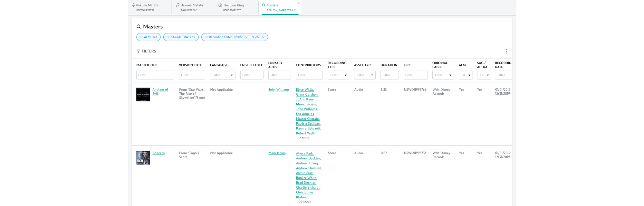Screen dimensions: 644x206
Task: Open contributor Austin Fray link
Action: pos(305,173)
